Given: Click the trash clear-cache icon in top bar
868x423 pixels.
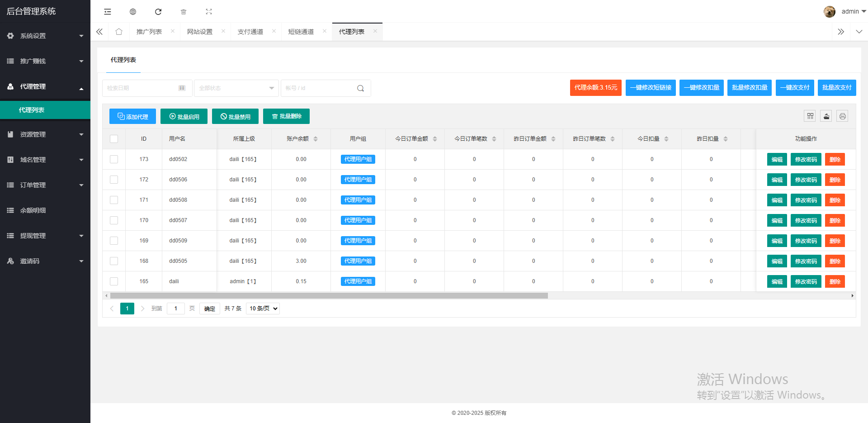Looking at the screenshot, I should point(184,12).
